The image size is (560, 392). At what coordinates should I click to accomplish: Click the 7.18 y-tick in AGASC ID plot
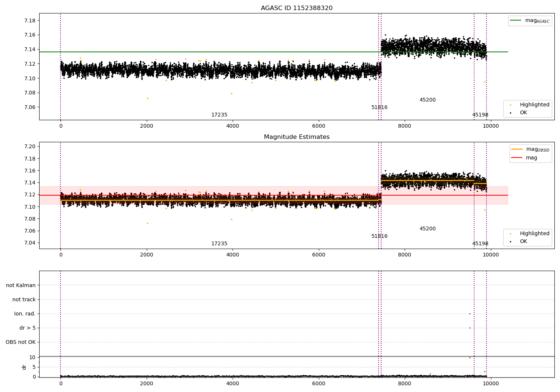30,21
